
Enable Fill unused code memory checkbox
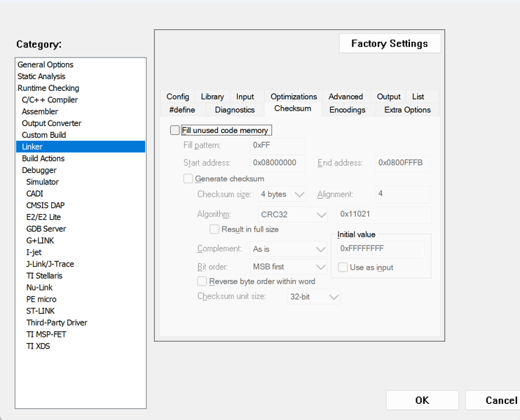pyautogui.click(x=175, y=130)
